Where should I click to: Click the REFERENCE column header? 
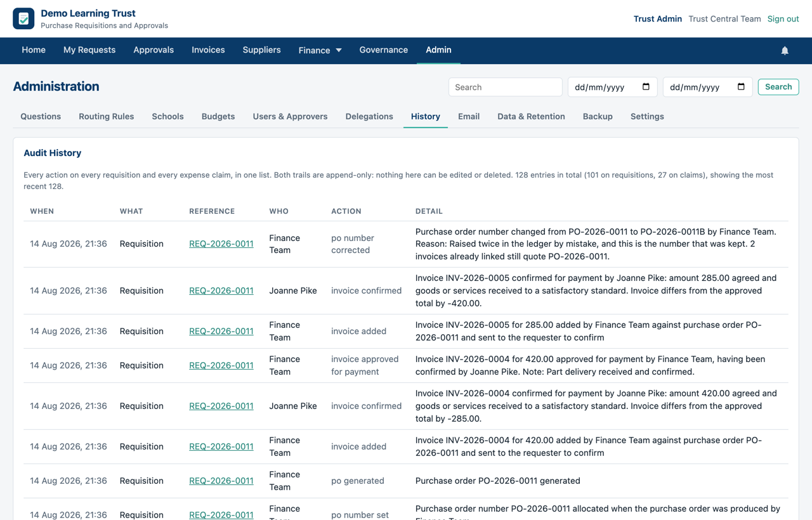(212, 211)
